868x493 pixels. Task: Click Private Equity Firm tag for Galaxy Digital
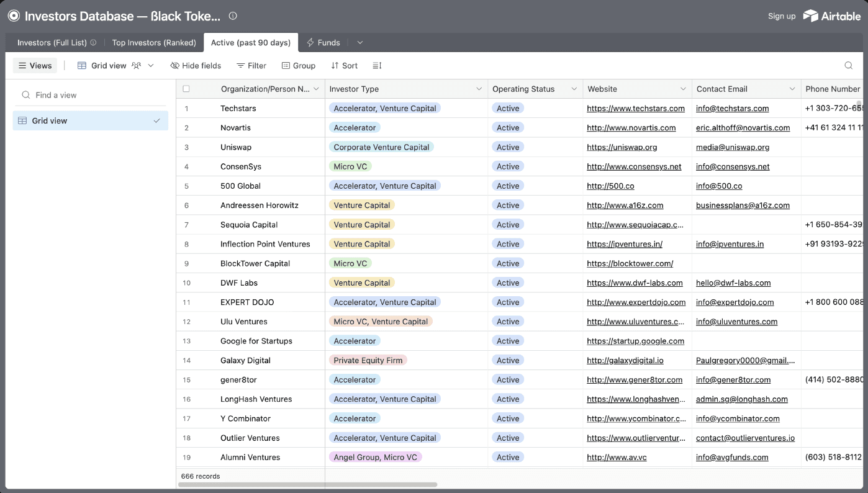[368, 360]
